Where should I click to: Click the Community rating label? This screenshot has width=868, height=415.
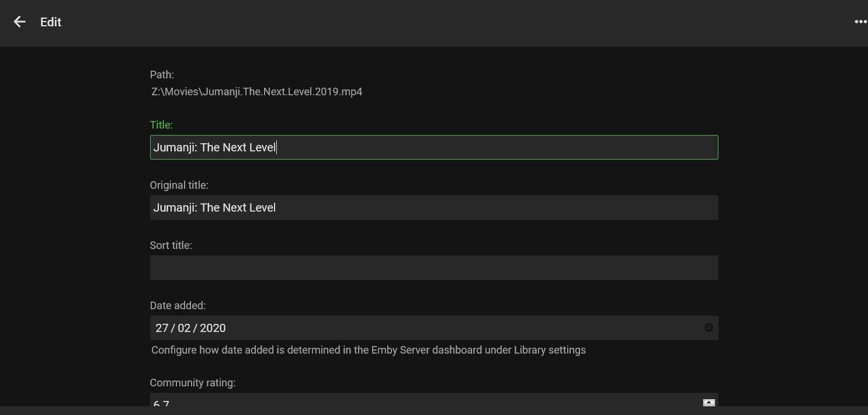point(192,383)
